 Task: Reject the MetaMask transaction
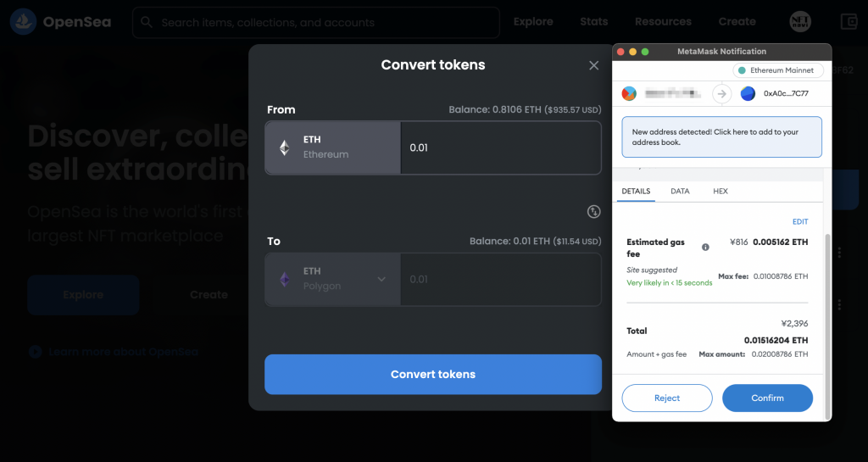(667, 398)
